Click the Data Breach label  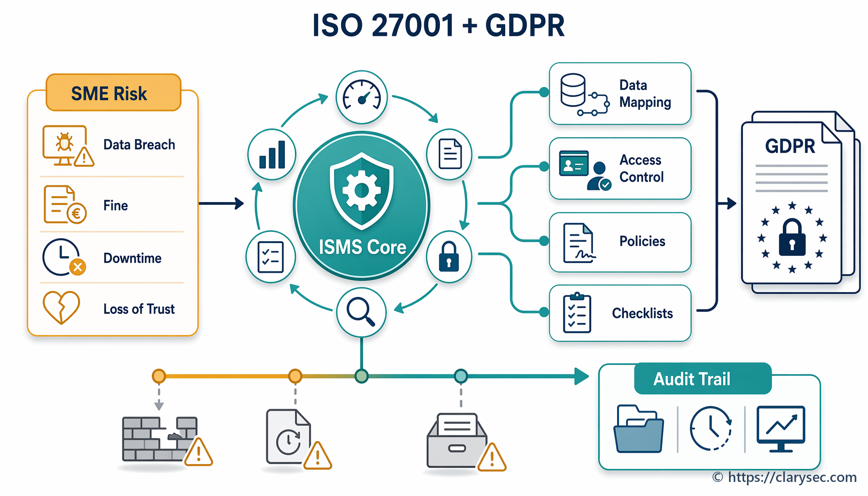[139, 145]
